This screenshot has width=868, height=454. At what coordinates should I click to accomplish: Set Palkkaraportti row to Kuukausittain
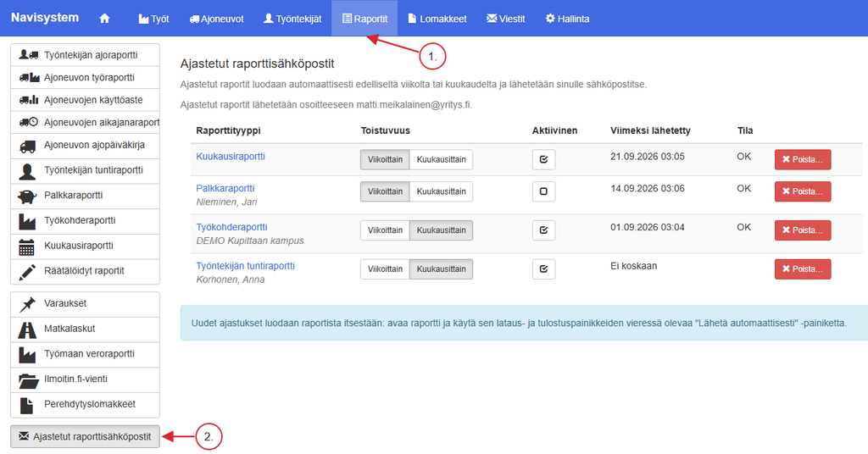point(441,191)
